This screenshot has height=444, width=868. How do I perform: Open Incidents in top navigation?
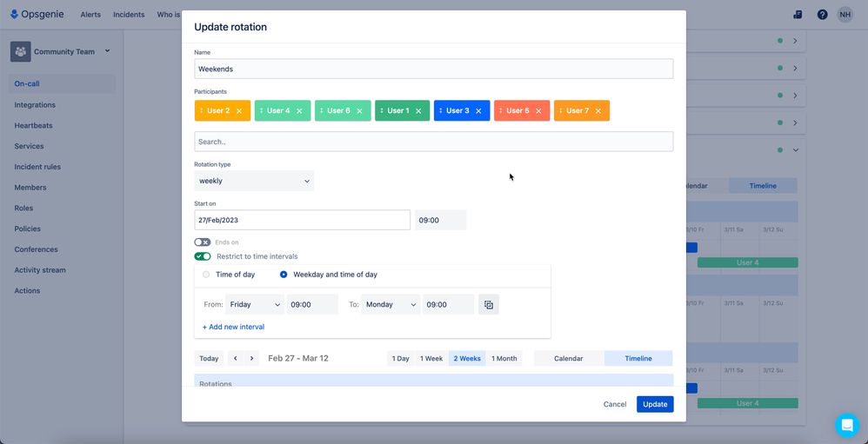(129, 15)
